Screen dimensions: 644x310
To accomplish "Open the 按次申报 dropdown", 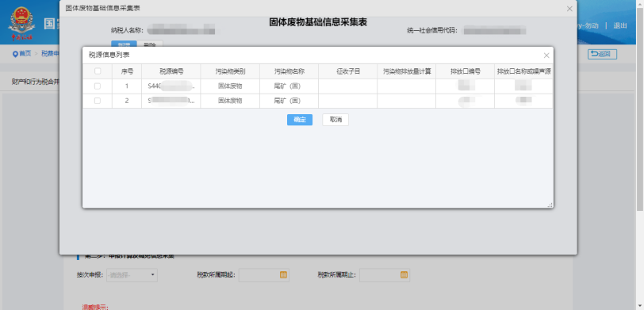I will coord(132,275).
